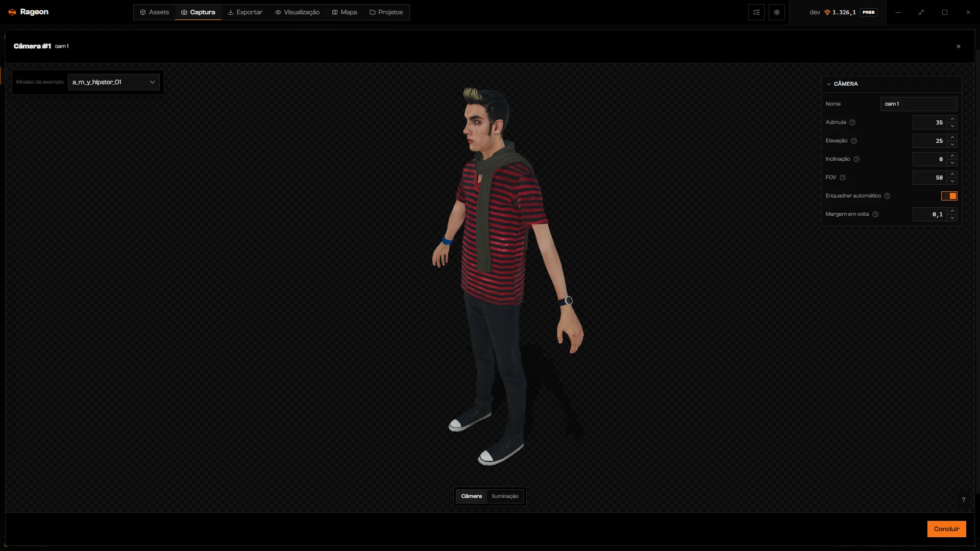Image resolution: width=980 pixels, height=551 pixels.
Task: Click the compact window arrows icon
Action: (921, 12)
